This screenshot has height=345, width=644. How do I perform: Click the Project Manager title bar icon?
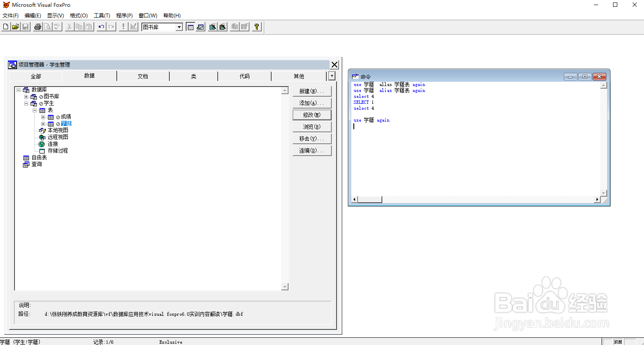pos(12,64)
